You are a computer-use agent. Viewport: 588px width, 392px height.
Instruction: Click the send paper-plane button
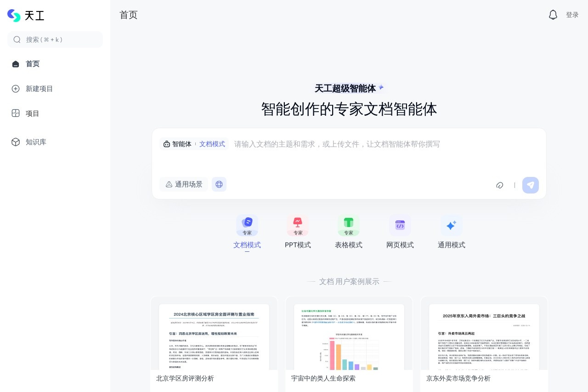point(531,185)
